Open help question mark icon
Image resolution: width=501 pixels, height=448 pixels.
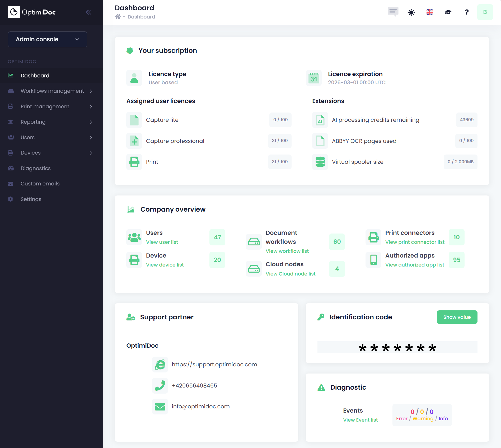(x=467, y=12)
